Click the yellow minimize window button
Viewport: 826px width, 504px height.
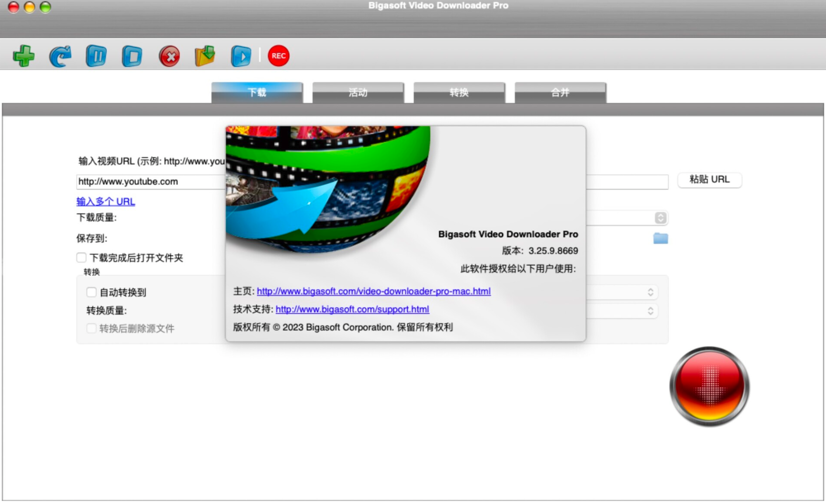click(x=30, y=7)
